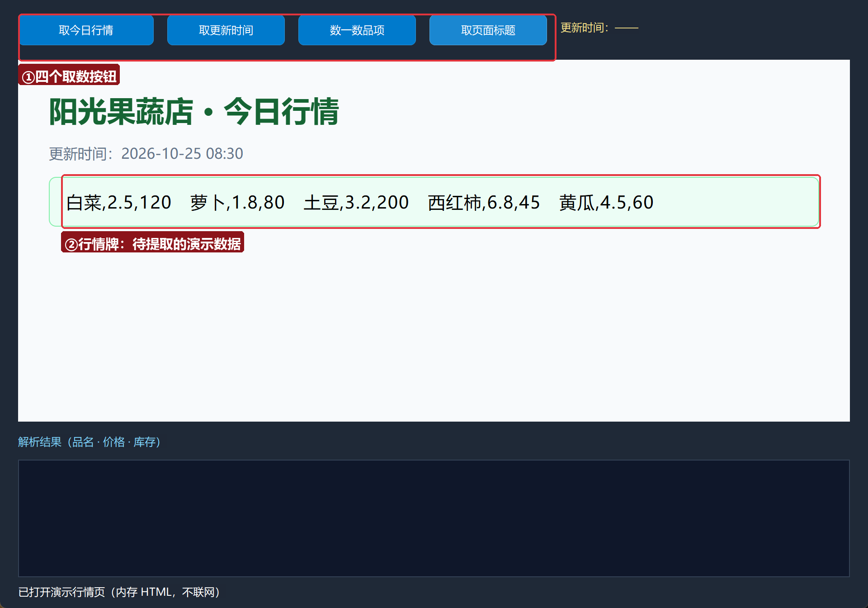Viewport: 868px width, 608px height.
Task: Select the 白菜,2.5,120 entry
Action: [119, 202]
